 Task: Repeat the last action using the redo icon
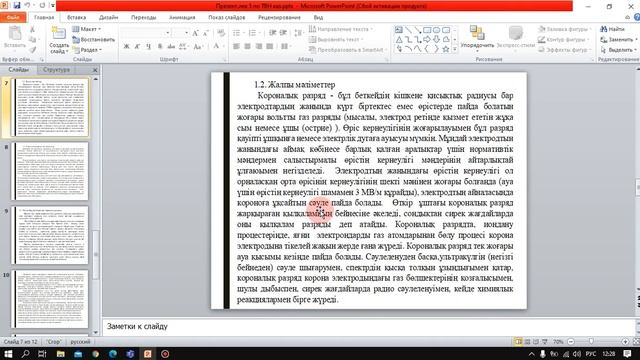(42, 6)
